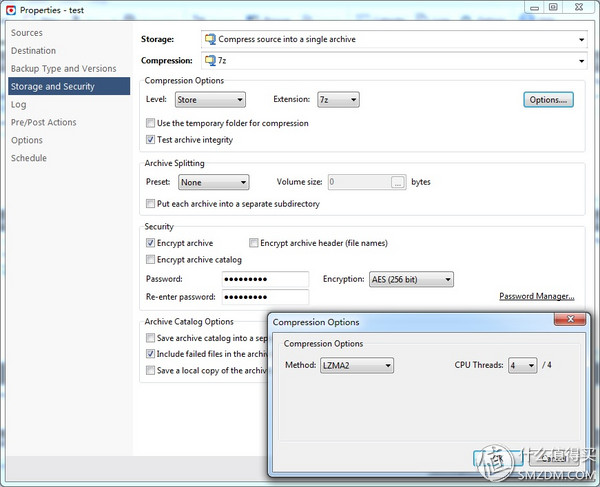Screen dimensions: 600x487
Task: Open the CPU Threads dropdown
Action: [x=522, y=366]
